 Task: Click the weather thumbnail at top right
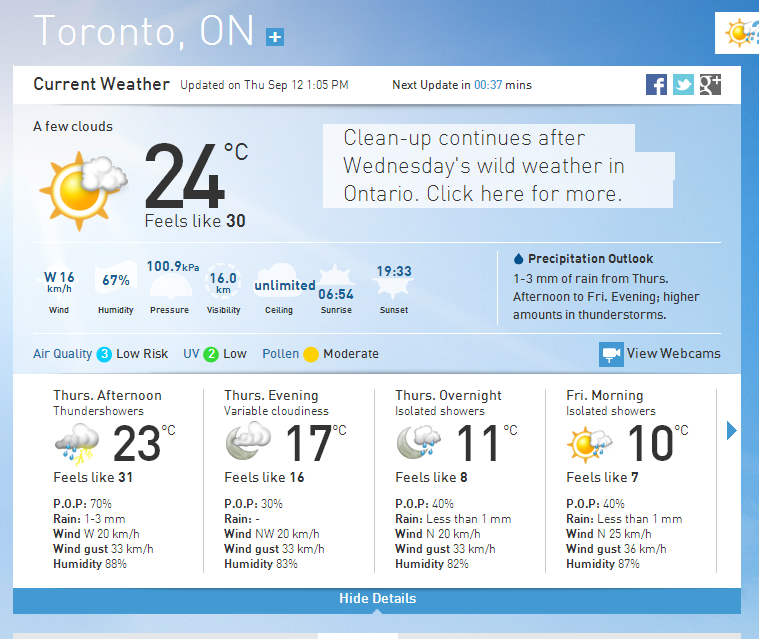click(737, 33)
